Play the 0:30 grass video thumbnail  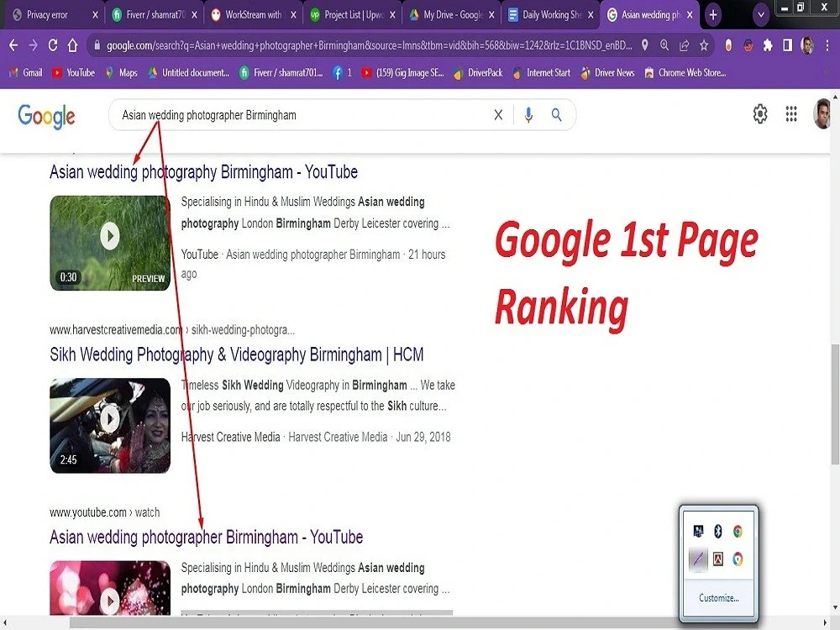pos(110,243)
